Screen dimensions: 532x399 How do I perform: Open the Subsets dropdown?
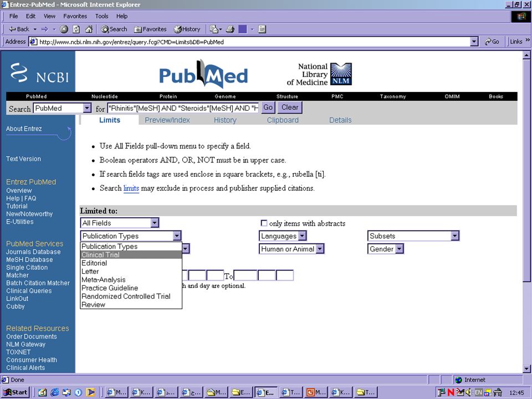coord(413,236)
